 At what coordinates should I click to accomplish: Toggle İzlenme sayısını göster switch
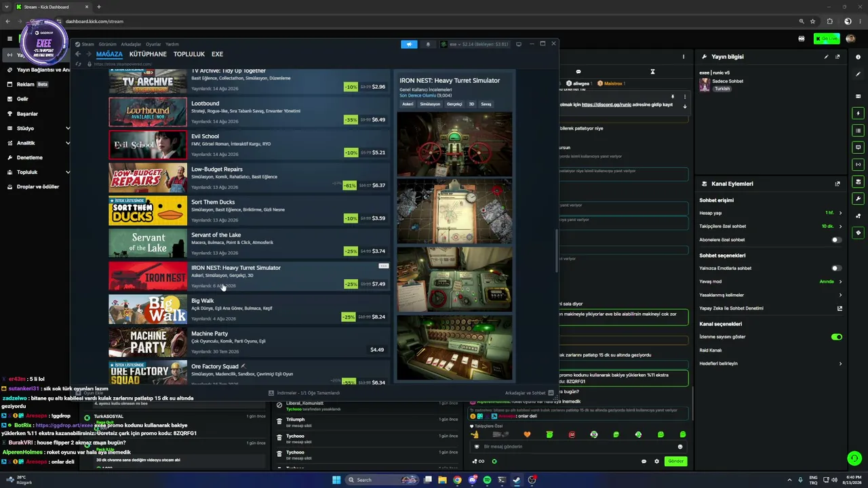click(x=836, y=337)
